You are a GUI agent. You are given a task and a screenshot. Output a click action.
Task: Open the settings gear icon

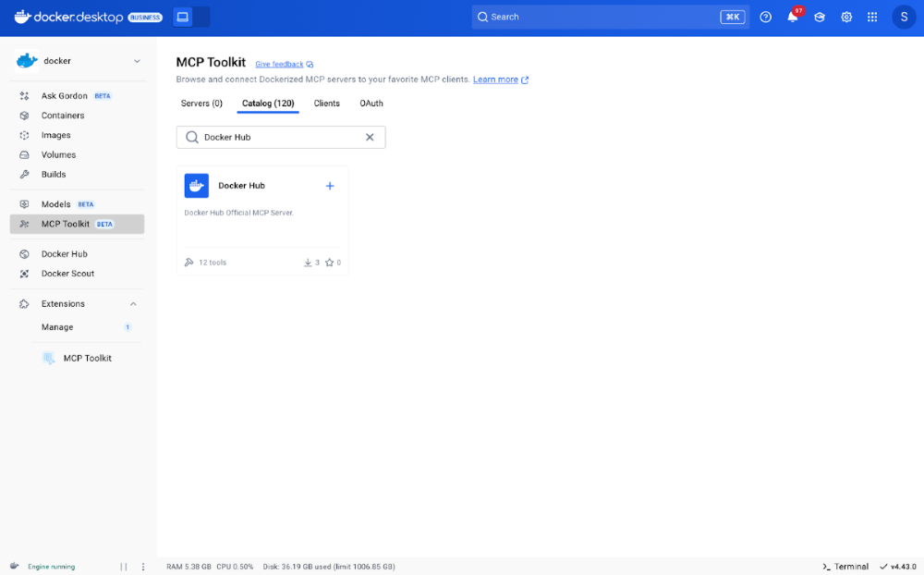click(x=845, y=17)
